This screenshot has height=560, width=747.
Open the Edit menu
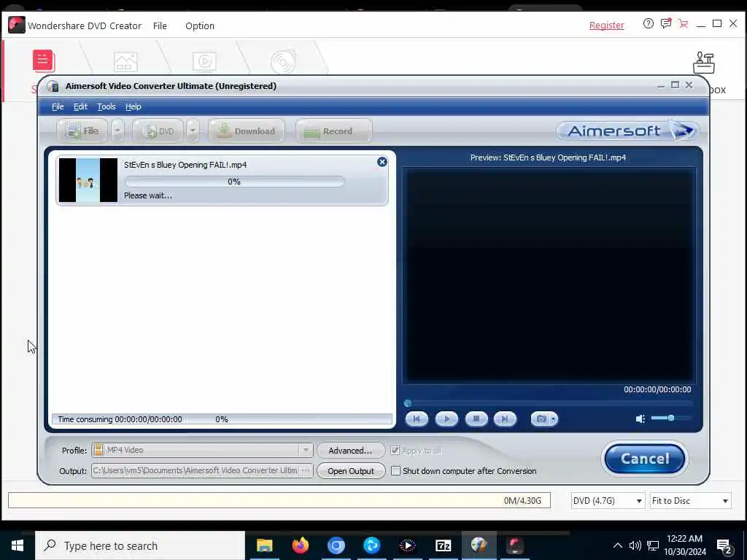click(80, 106)
